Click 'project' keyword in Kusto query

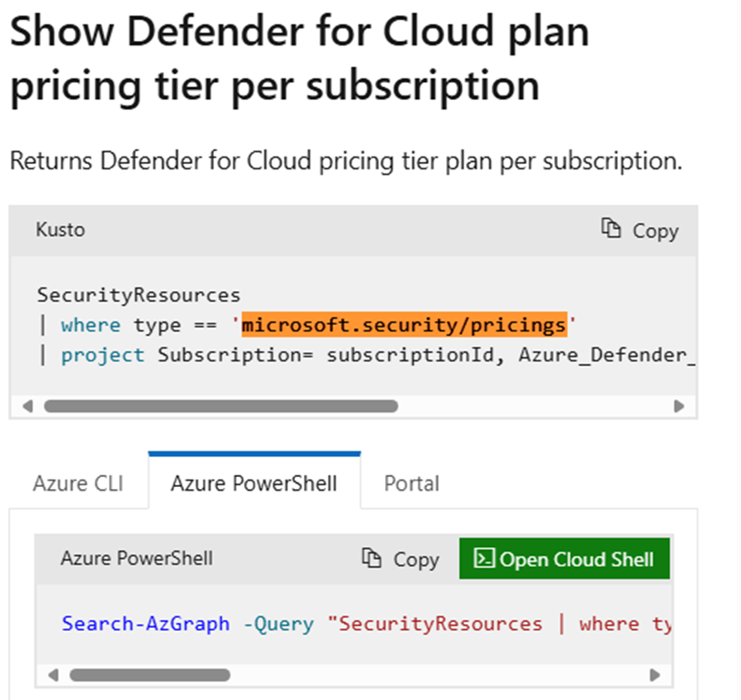tap(103, 355)
